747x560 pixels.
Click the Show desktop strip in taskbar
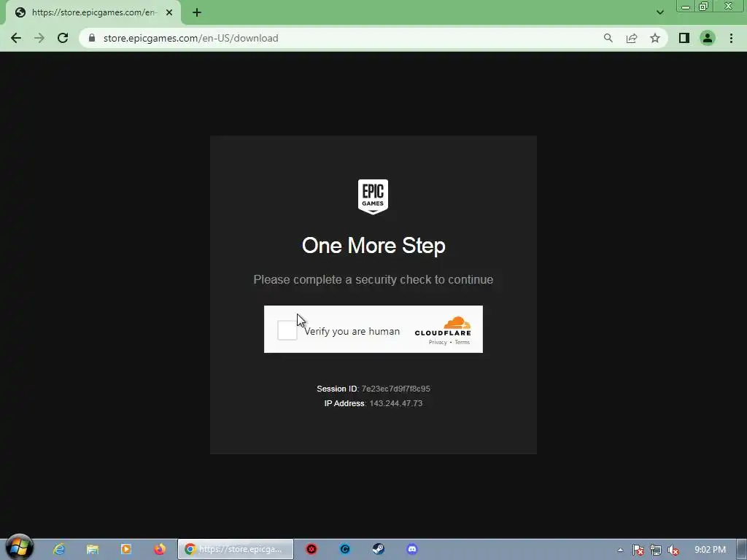tap(742, 550)
